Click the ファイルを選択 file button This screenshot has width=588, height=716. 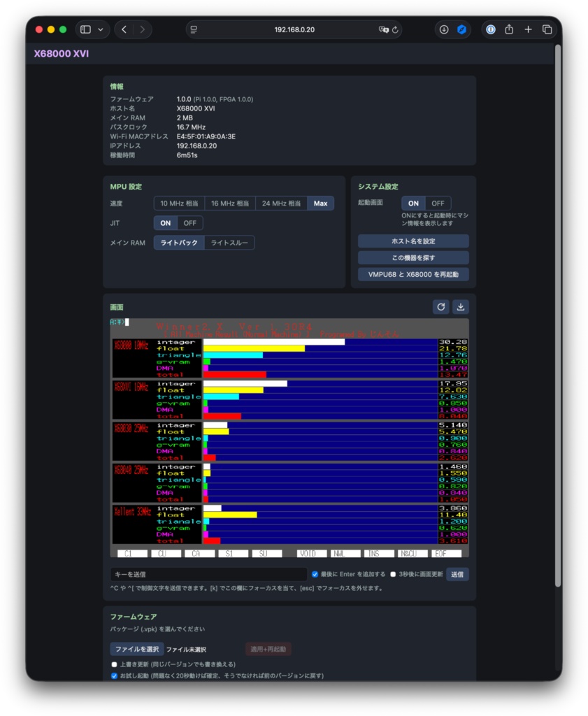[x=137, y=650]
